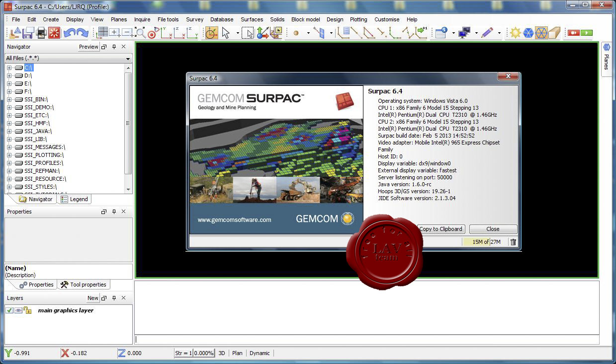Click the Redo arrow icon

[82, 33]
